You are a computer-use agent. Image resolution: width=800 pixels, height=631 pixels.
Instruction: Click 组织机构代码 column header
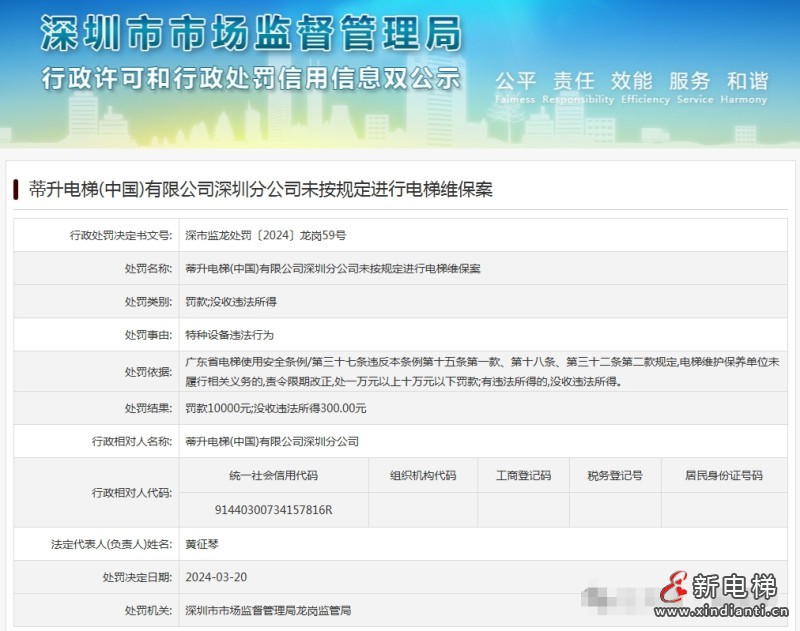click(x=427, y=477)
